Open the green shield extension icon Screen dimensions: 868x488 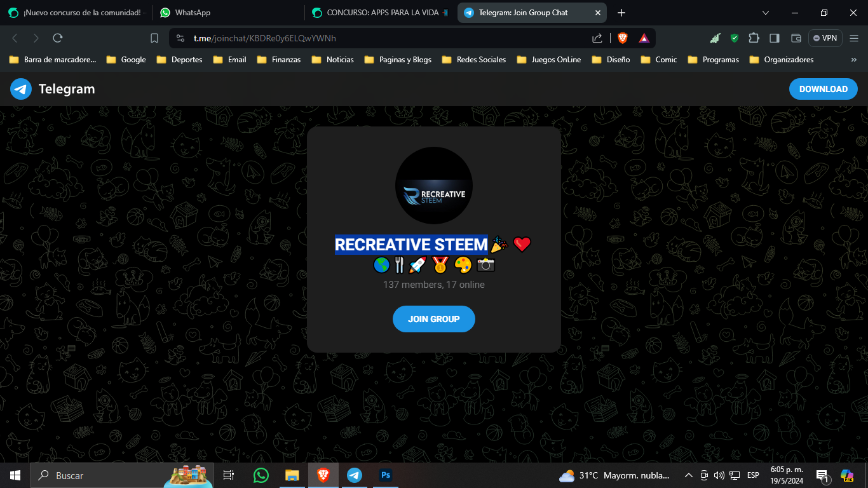coord(735,38)
